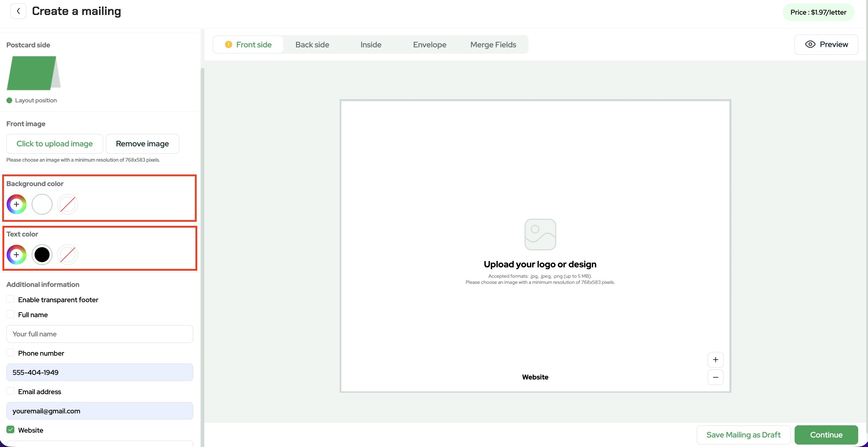Switch to the Back side tab

click(x=312, y=45)
